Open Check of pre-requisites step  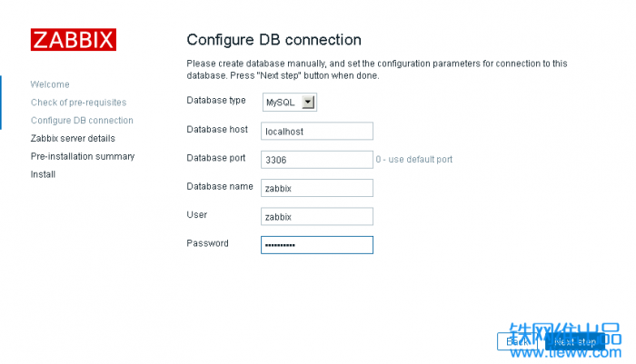[79, 103]
